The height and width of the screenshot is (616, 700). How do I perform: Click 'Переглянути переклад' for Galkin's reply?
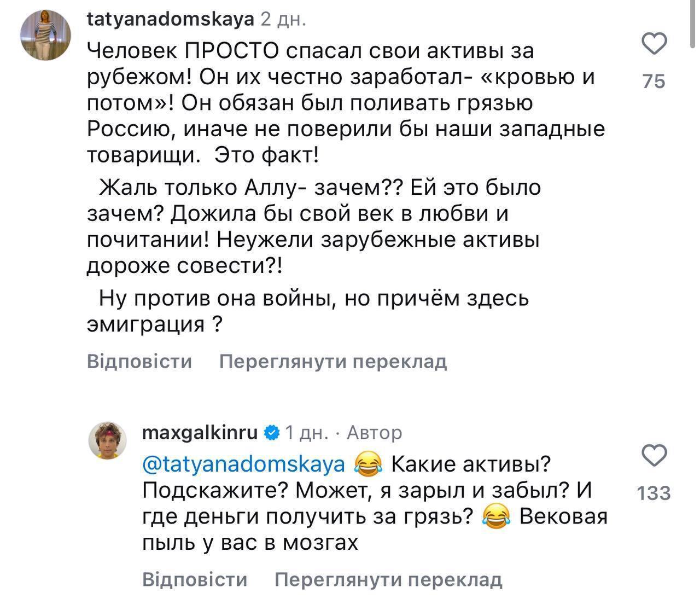click(388, 578)
